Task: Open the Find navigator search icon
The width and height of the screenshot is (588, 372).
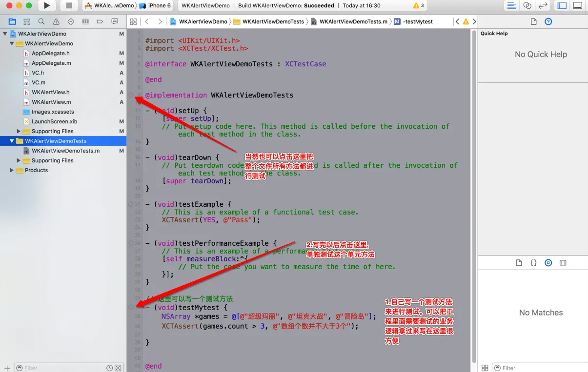Action: click(x=41, y=21)
